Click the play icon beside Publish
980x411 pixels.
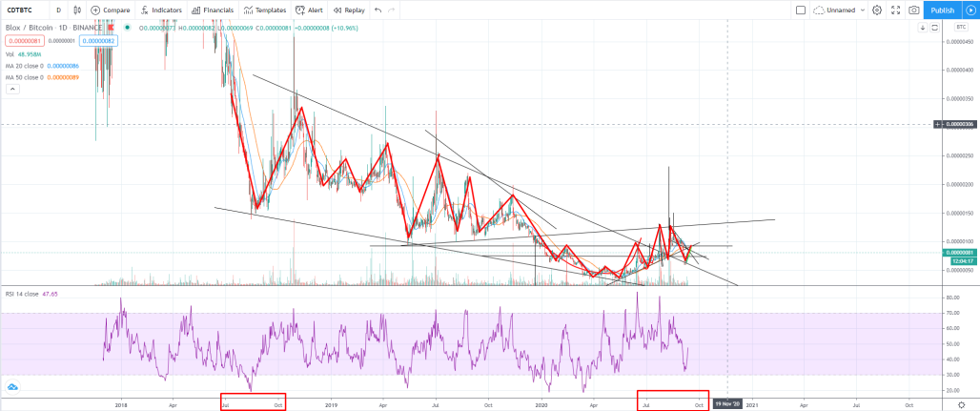coord(970,10)
